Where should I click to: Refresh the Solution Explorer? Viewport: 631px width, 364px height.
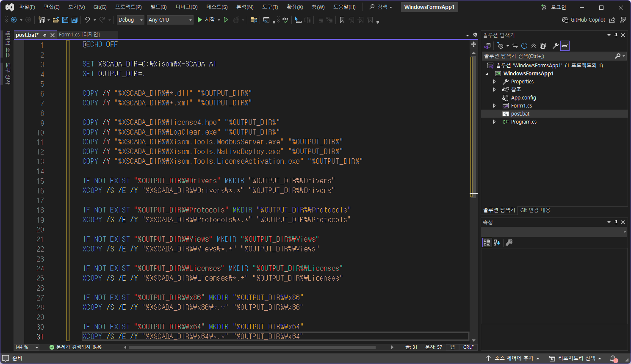[524, 46]
